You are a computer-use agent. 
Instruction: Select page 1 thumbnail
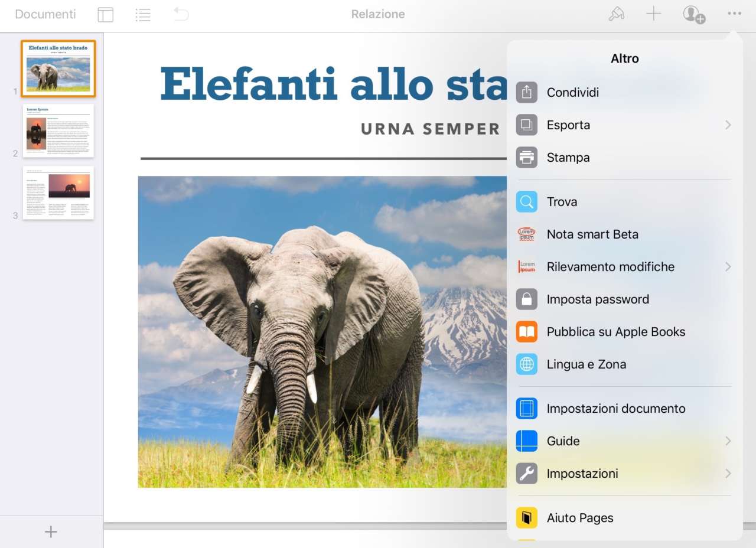point(58,68)
